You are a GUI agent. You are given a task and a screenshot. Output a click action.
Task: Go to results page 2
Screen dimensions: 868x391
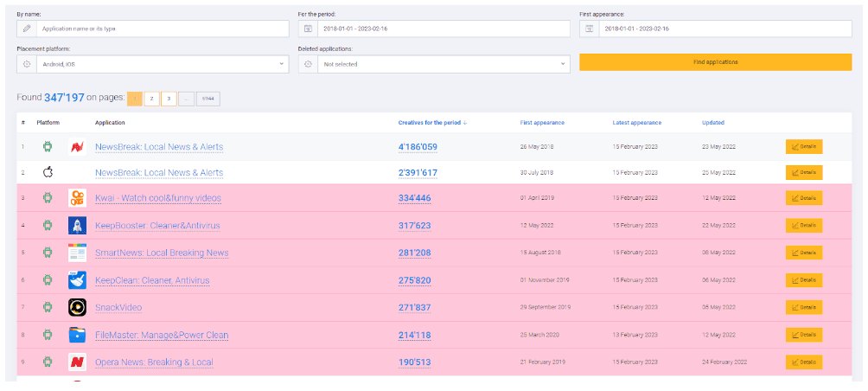(x=151, y=99)
